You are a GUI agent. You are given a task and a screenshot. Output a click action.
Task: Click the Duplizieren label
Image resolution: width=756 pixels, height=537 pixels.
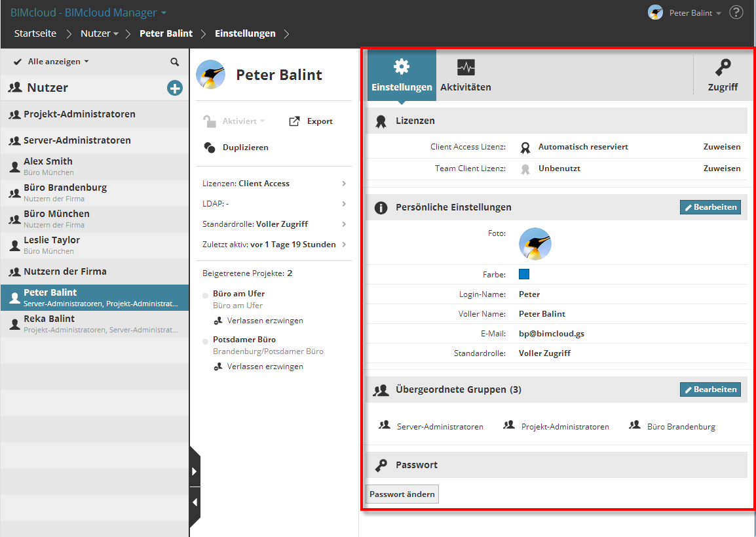click(246, 147)
